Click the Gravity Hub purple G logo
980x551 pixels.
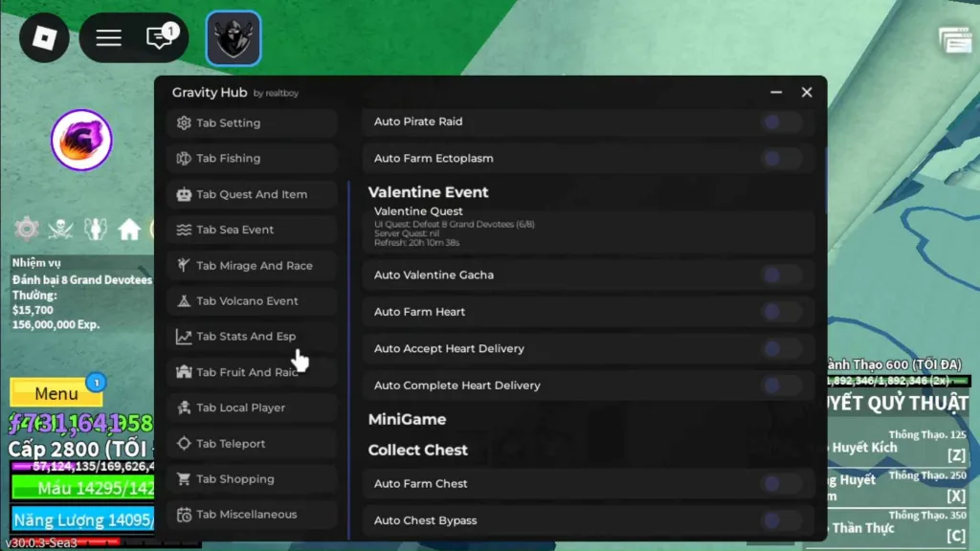pos(82,140)
